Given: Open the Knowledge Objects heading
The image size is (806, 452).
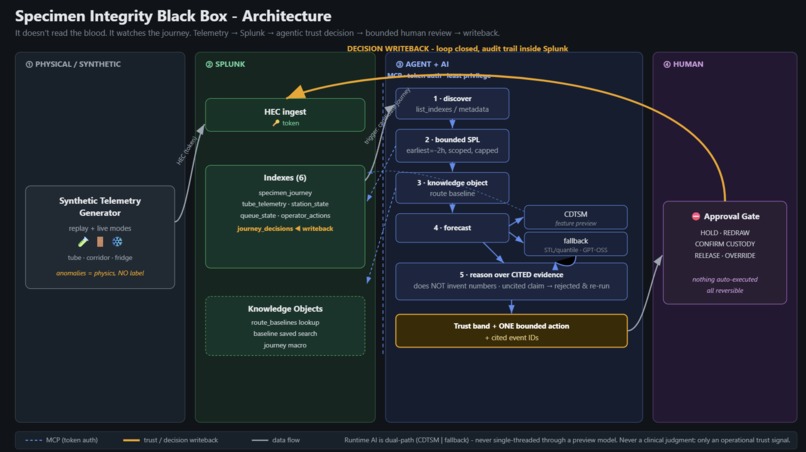Looking at the screenshot, I should pyautogui.click(x=285, y=309).
